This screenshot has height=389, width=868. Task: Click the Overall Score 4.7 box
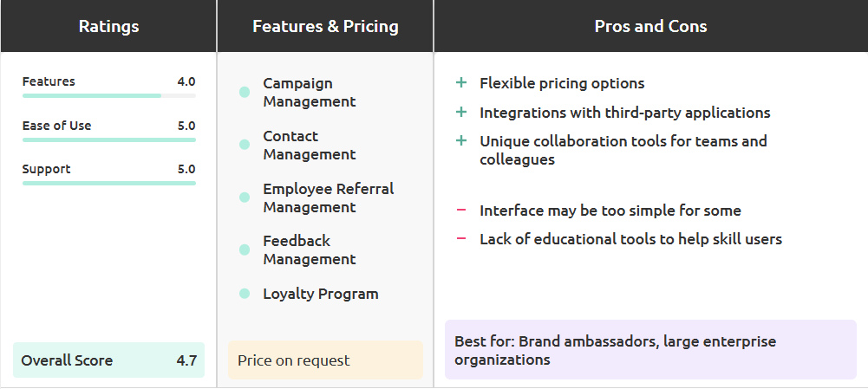[x=108, y=360]
